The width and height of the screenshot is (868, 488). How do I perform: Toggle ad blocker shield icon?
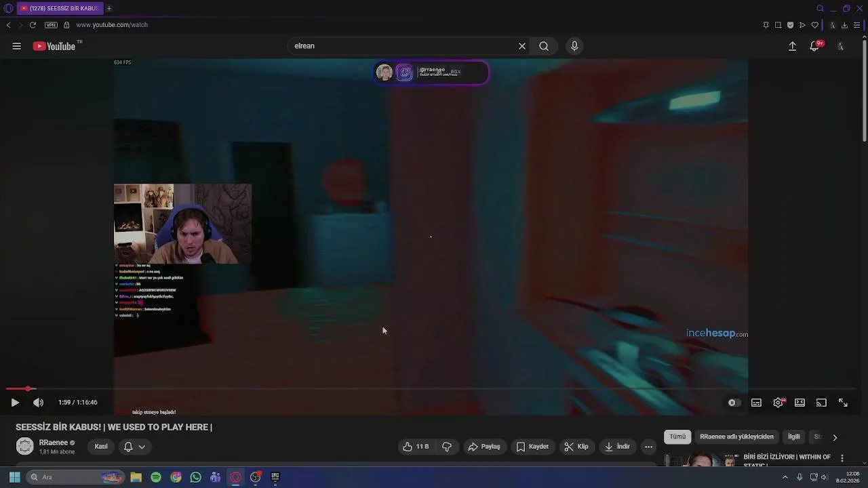point(790,25)
